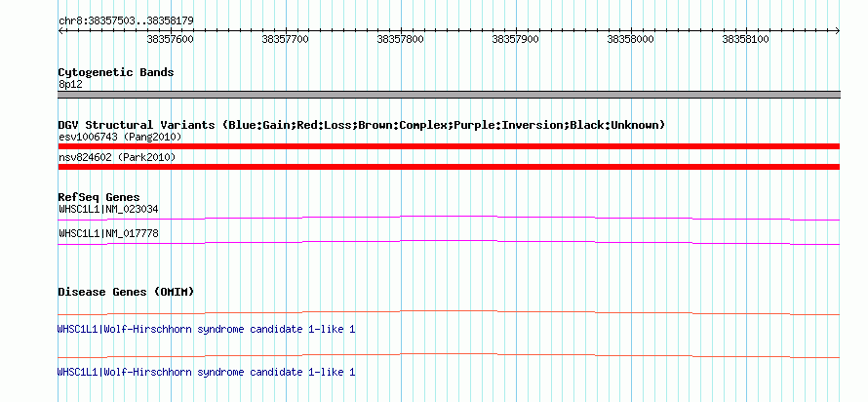Image resolution: width=868 pixels, height=402 pixels.
Task: Click the 38357900 ruler tick label
Action: pyautogui.click(x=515, y=39)
